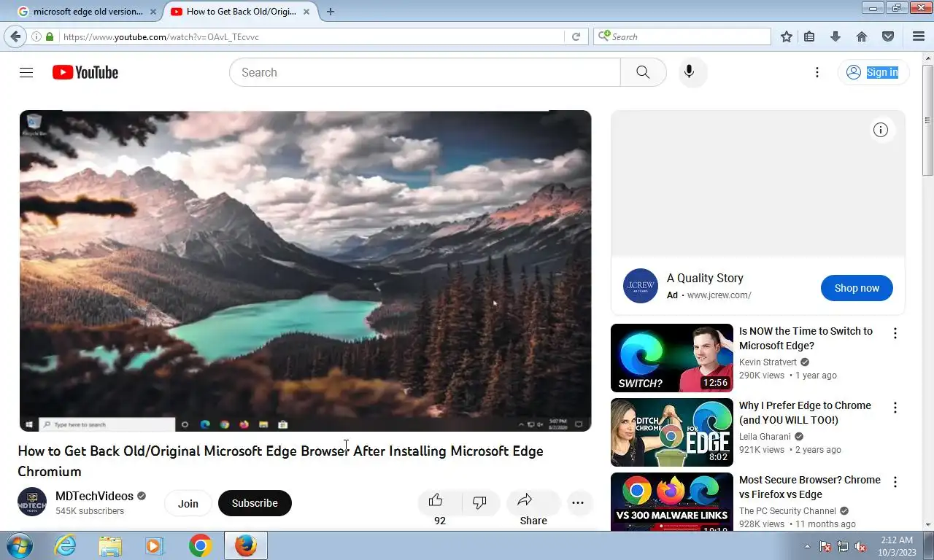The width and height of the screenshot is (934, 560).
Task: Open Firefox downloads arrow
Action: [x=835, y=36]
